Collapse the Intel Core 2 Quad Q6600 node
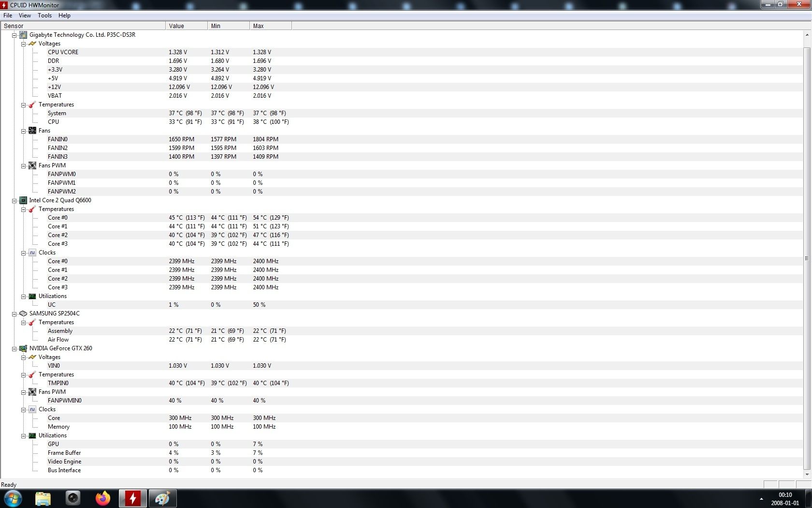812x508 pixels. coord(14,201)
